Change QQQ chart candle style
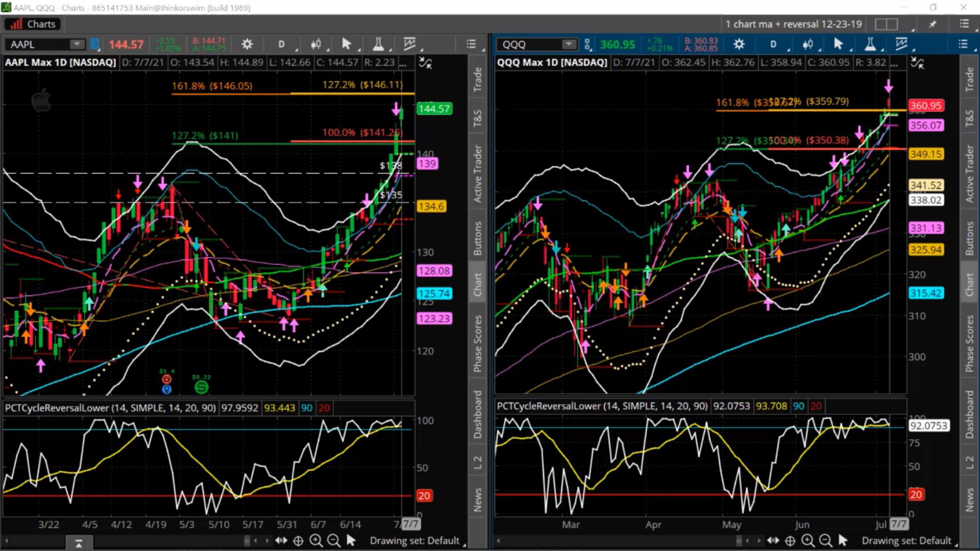This screenshot has height=551, width=980. [807, 44]
